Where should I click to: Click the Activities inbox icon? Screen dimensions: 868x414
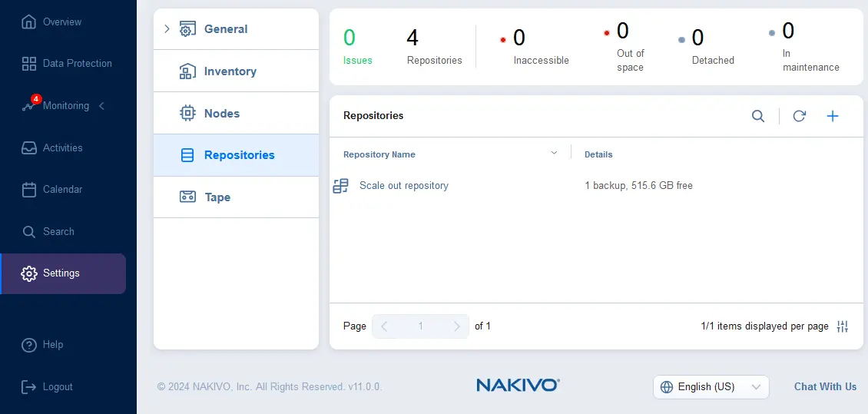[28, 148]
